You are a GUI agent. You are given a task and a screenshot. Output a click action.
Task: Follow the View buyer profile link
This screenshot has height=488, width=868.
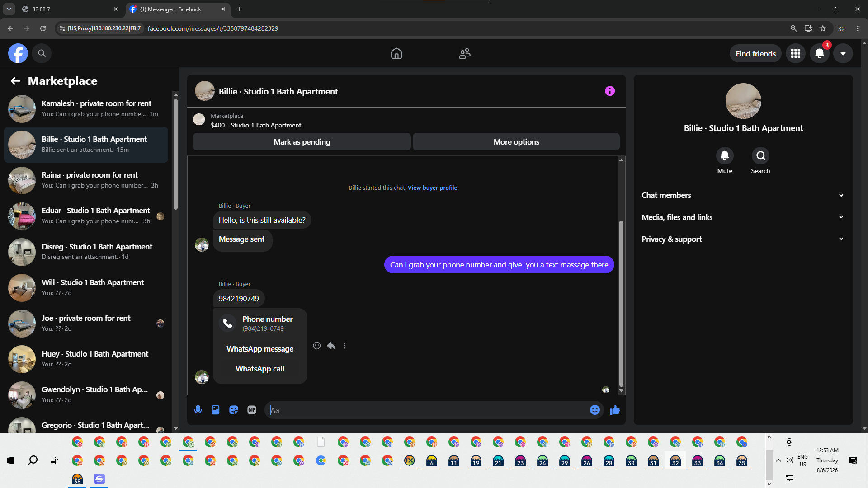coord(432,188)
